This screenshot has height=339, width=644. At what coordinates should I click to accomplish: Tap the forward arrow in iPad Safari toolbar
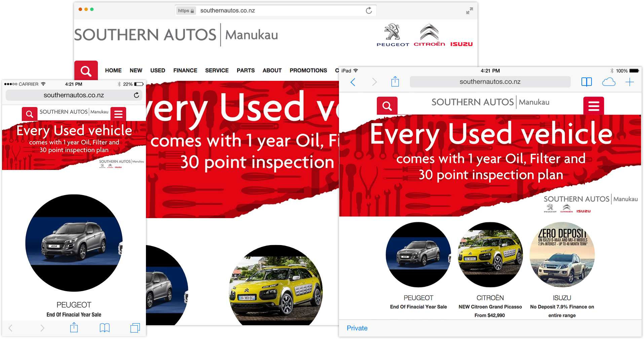tap(374, 82)
